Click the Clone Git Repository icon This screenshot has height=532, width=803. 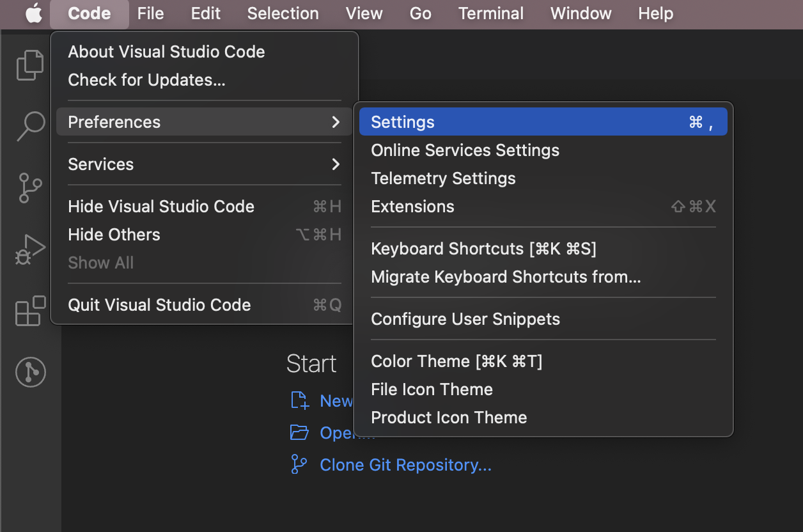[299, 465]
